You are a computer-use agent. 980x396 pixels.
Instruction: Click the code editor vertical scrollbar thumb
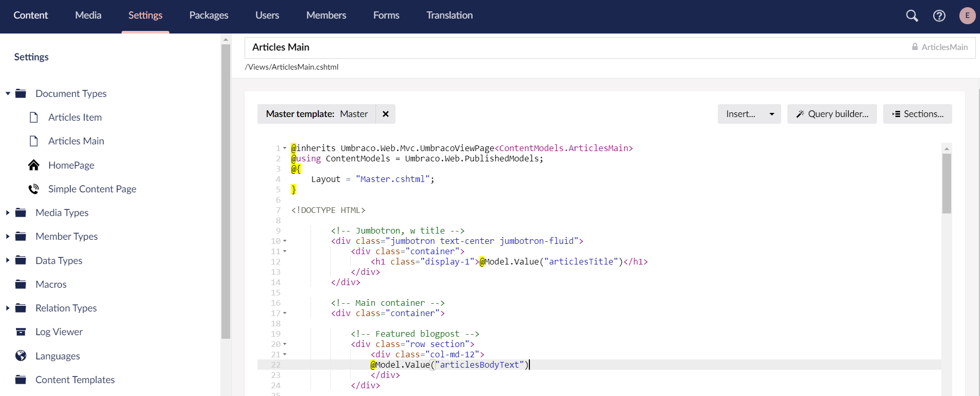(947, 184)
